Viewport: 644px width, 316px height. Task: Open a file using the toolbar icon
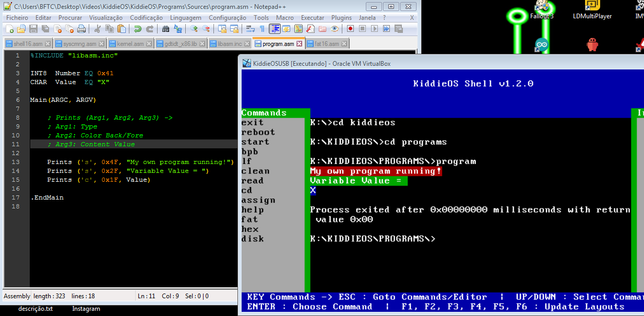pos(20,29)
